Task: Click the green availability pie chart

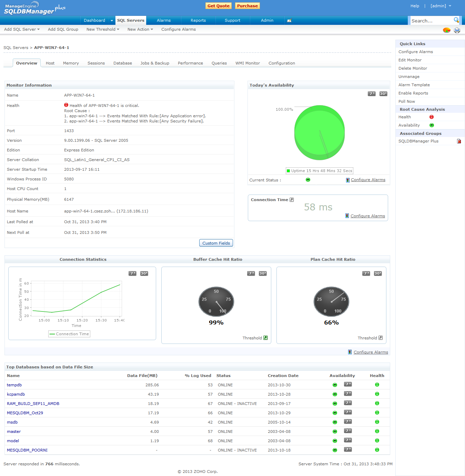Action: pos(320,133)
